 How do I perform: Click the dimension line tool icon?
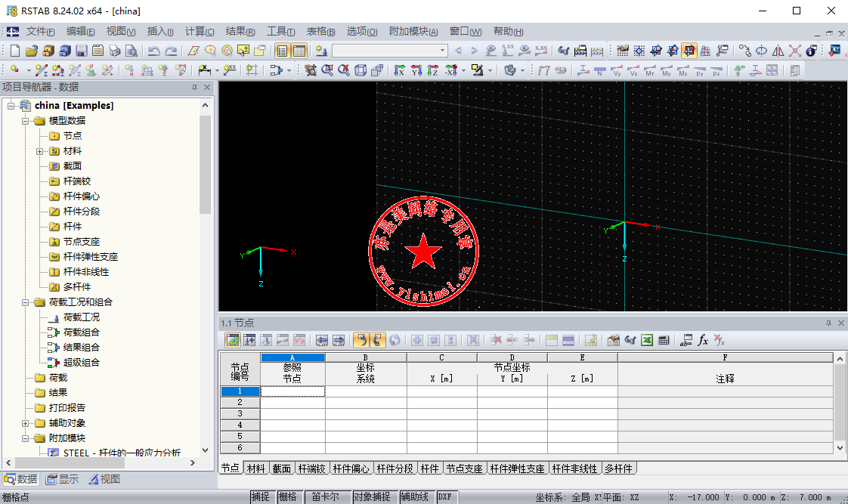point(204,70)
